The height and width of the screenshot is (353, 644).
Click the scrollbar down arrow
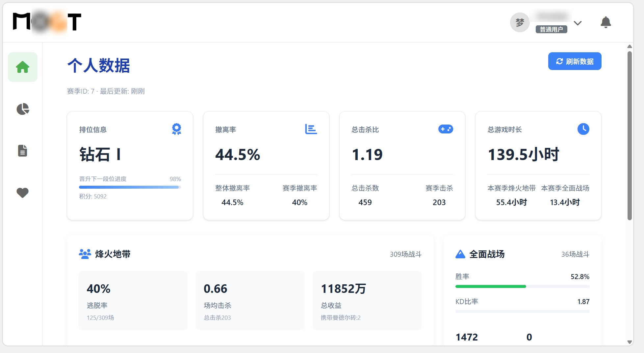pos(630,342)
